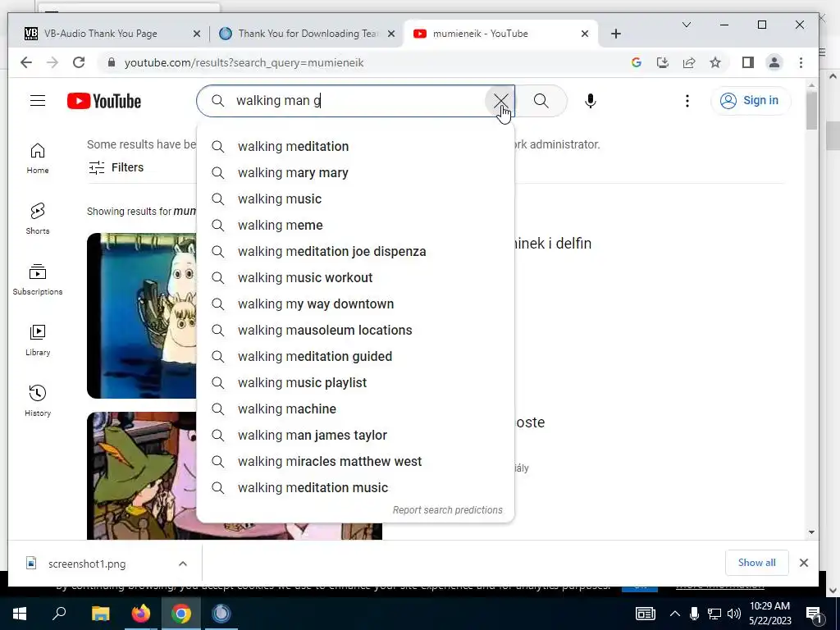840x630 pixels.
Task: Open Chrome tab search chevron
Action: 687,25
